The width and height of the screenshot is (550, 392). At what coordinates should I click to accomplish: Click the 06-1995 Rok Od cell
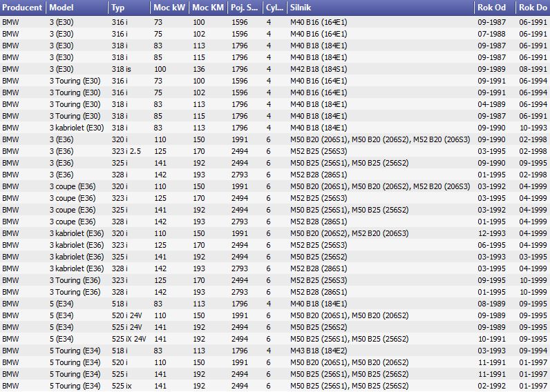click(491, 245)
